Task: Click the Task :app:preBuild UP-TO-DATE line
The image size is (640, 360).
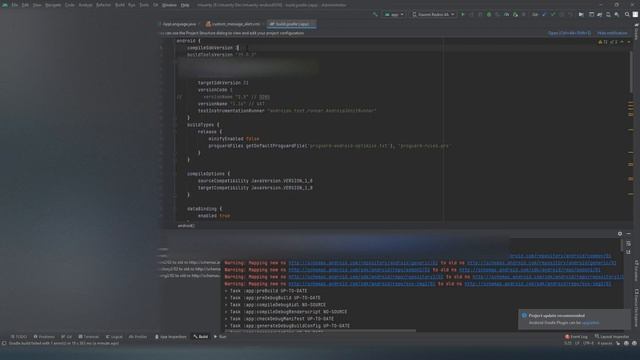Action: (x=266, y=291)
